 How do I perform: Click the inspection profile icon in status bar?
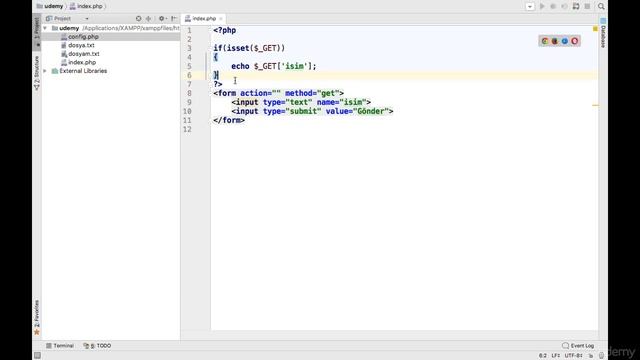click(601, 356)
